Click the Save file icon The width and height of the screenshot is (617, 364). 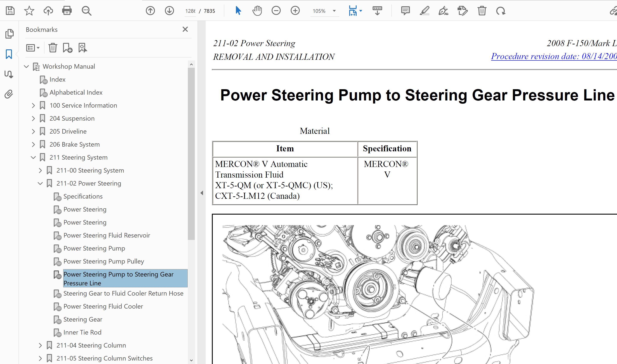pos(10,11)
